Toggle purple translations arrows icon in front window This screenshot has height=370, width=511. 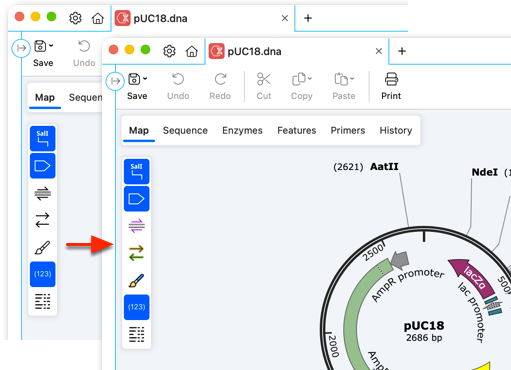pos(137,226)
